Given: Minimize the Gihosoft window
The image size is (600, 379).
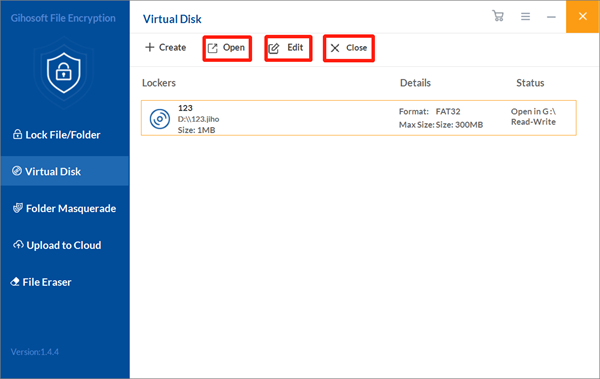Looking at the screenshot, I should (x=551, y=17).
